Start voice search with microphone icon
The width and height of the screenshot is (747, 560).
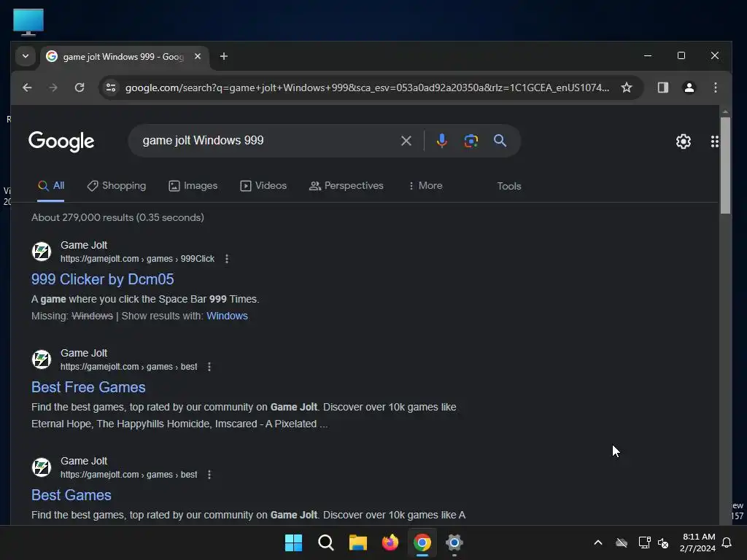point(441,141)
